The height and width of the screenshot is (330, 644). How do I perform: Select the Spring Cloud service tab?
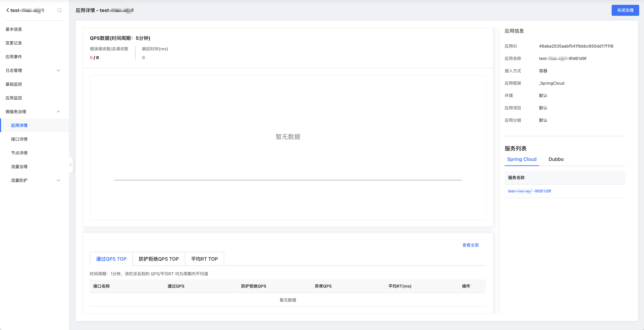[x=522, y=159]
